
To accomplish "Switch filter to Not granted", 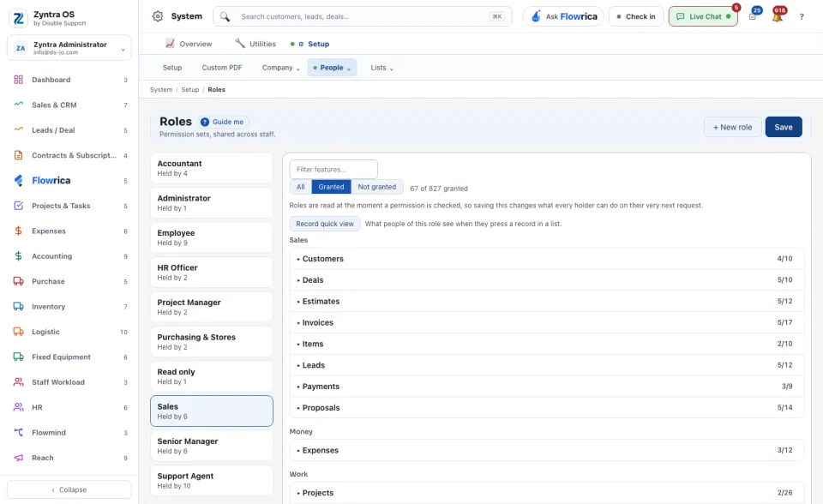I will click(377, 187).
